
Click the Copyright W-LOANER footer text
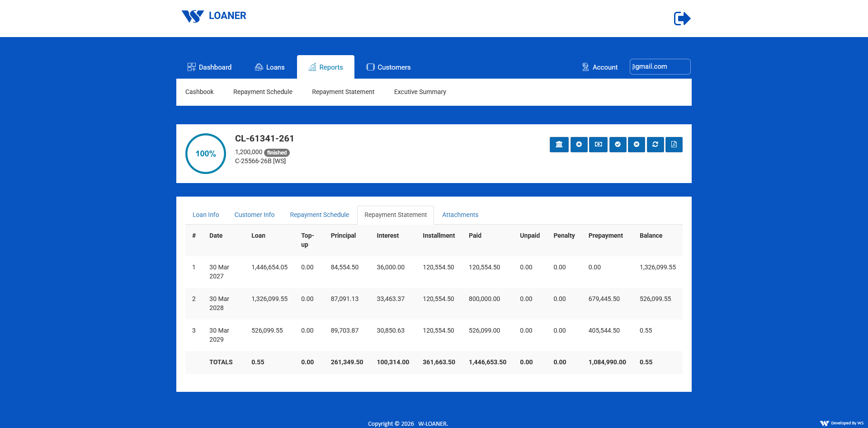click(408, 423)
